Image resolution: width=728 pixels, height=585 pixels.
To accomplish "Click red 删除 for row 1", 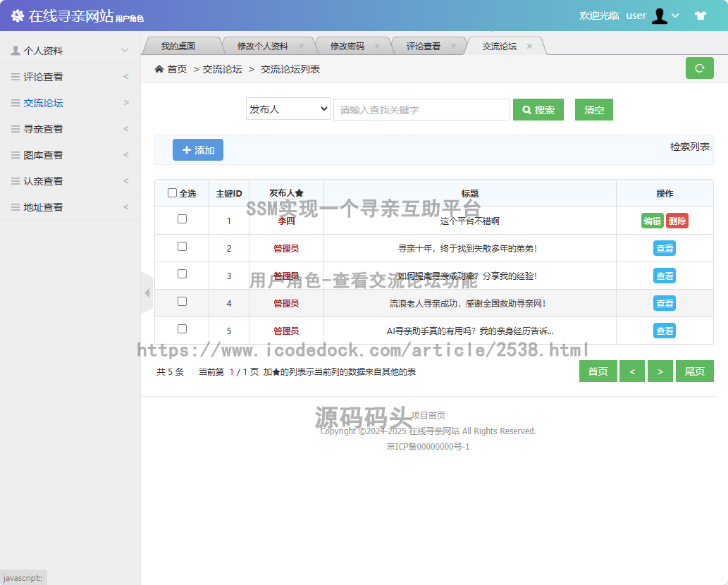I will [677, 221].
